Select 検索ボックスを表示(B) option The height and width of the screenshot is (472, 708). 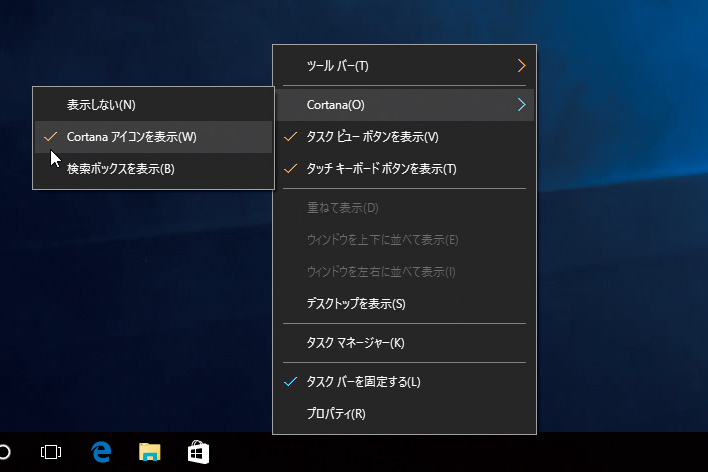154,169
